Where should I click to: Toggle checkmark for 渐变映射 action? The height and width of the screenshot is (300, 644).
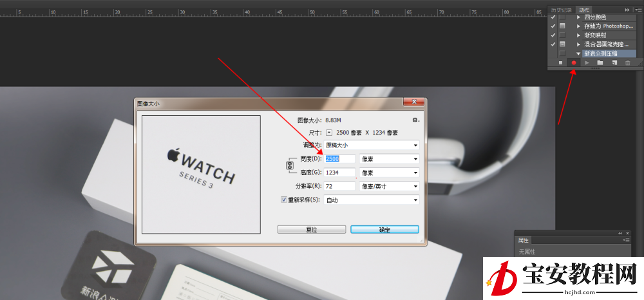(x=553, y=35)
